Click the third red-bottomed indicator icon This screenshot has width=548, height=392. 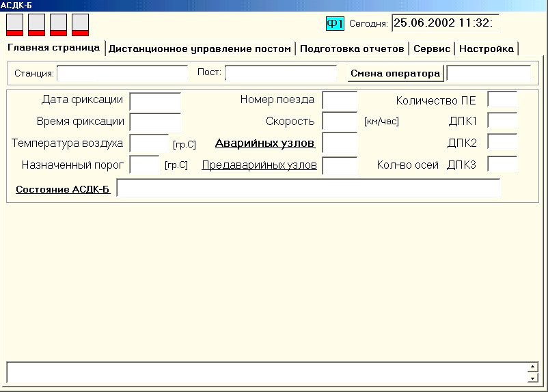pyautogui.click(x=58, y=25)
